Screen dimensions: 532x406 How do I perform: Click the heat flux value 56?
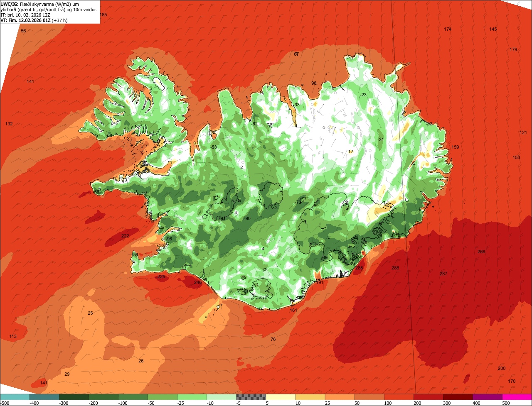pyautogui.click(x=23, y=31)
